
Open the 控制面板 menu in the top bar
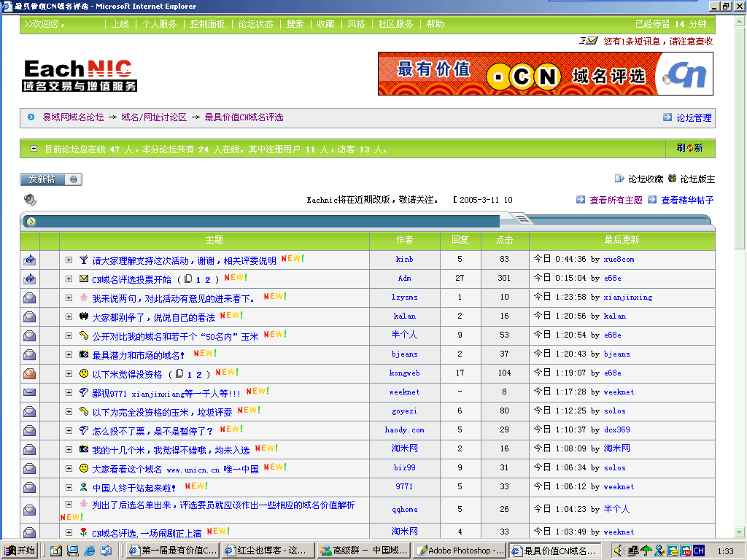pyautogui.click(x=207, y=24)
